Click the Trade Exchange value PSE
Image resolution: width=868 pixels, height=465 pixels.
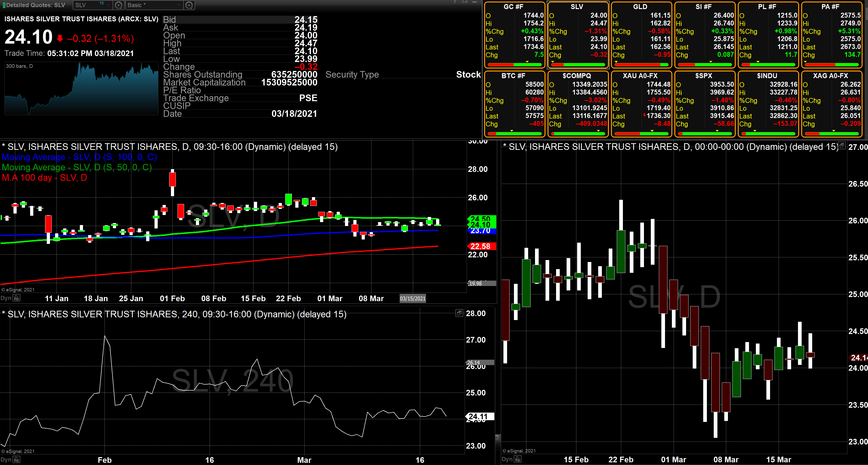click(x=308, y=98)
